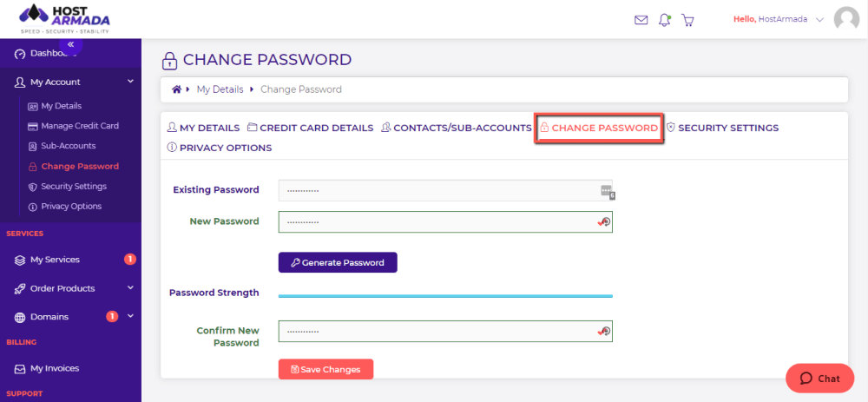Open the Privacy Options tab
The height and width of the screenshot is (402, 868).
click(x=220, y=148)
